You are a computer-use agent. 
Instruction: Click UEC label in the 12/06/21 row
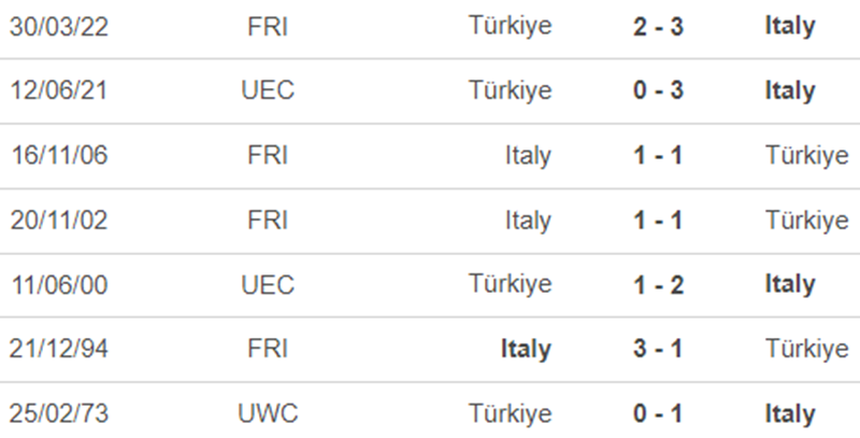(268, 91)
